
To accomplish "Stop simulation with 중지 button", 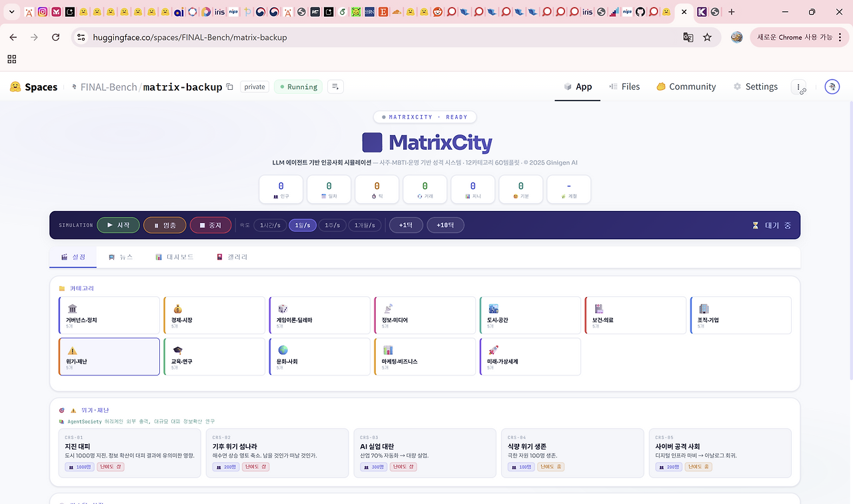I will (x=211, y=225).
